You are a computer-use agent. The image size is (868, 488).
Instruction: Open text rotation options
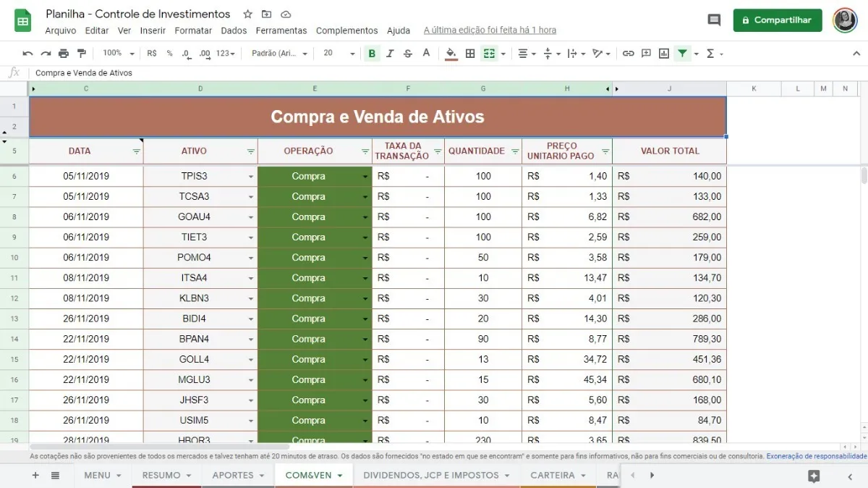[601, 54]
